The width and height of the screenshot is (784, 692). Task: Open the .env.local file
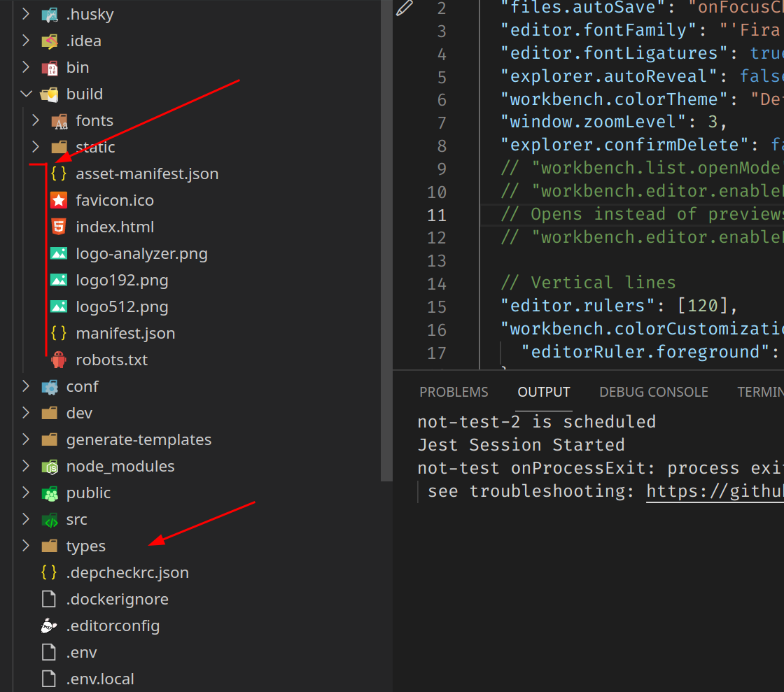pos(100,678)
